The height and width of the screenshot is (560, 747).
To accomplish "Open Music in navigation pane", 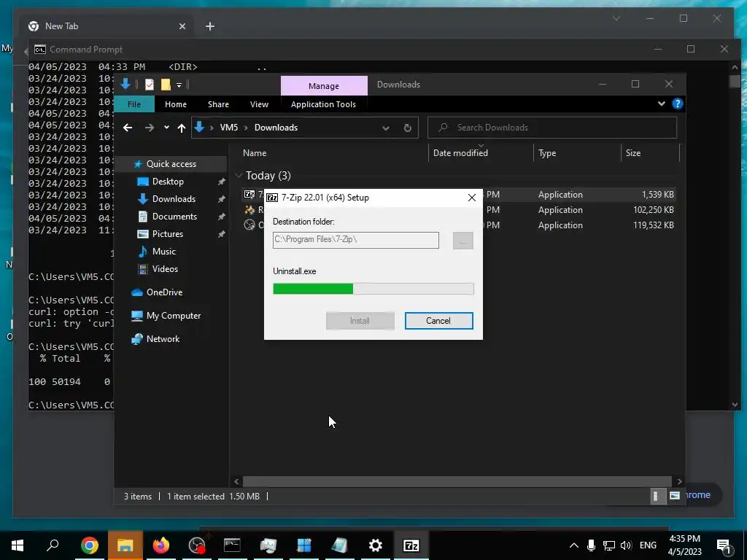I will [164, 252].
